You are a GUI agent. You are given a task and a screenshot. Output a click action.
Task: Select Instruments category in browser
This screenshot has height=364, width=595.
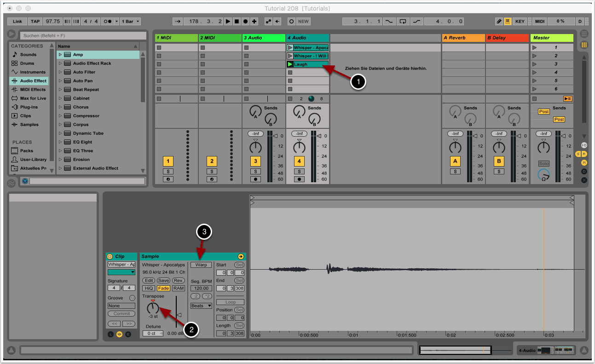coord(33,72)
